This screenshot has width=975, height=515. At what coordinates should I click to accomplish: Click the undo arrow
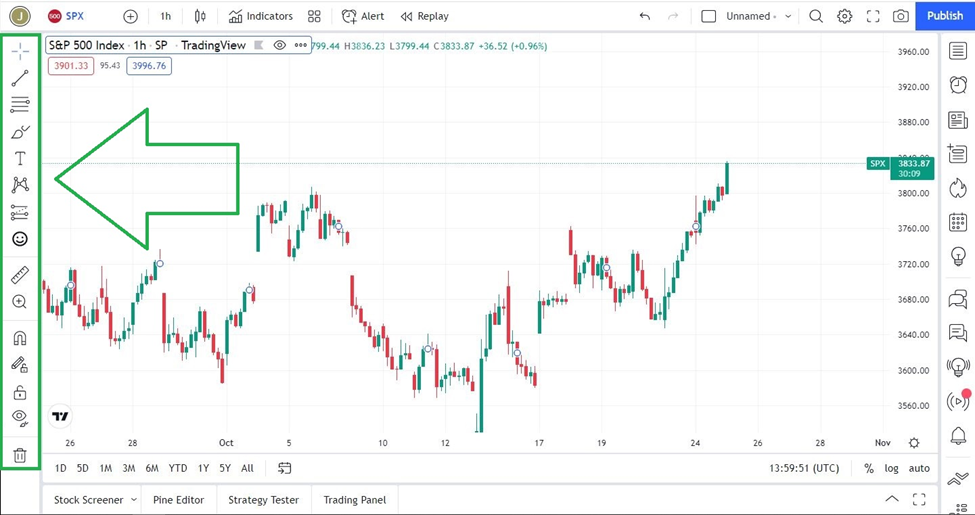pyautogui.click(x=645, y=16)
